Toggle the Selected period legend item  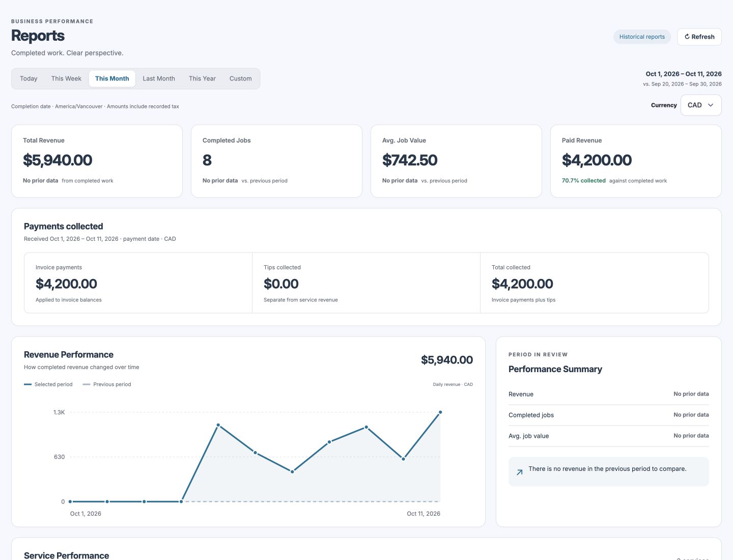(48, 384)
